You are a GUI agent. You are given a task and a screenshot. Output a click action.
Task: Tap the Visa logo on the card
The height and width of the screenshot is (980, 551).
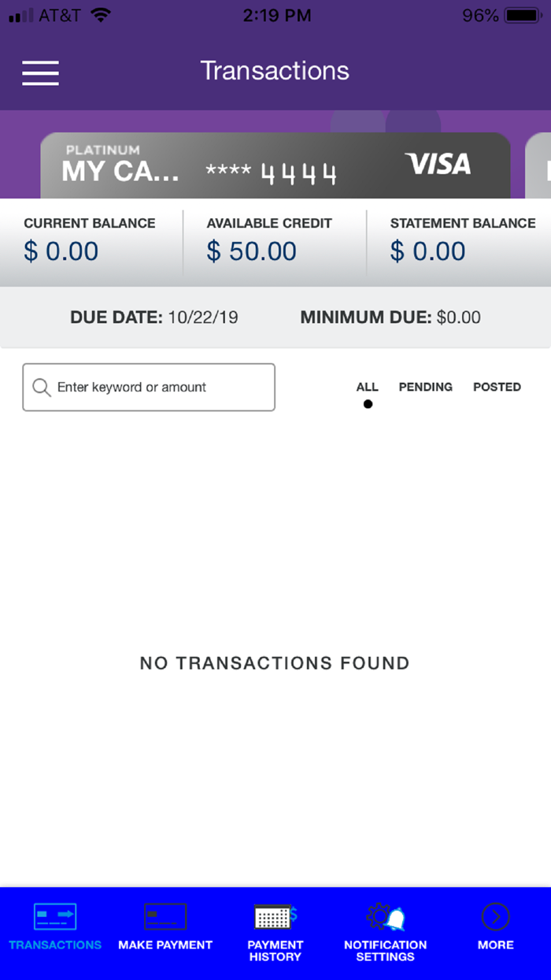pos(438,165)
